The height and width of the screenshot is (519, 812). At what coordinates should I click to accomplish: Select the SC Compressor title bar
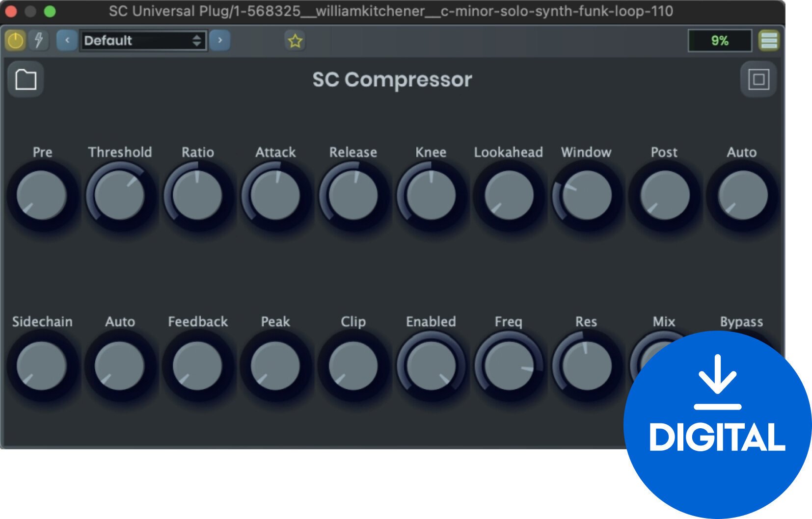click(393, 79)
